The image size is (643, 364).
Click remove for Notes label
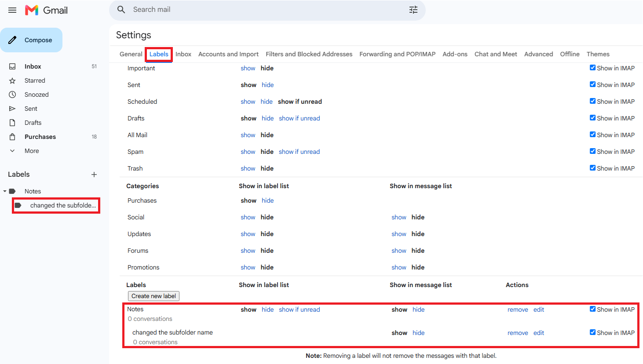pos(518,309)
